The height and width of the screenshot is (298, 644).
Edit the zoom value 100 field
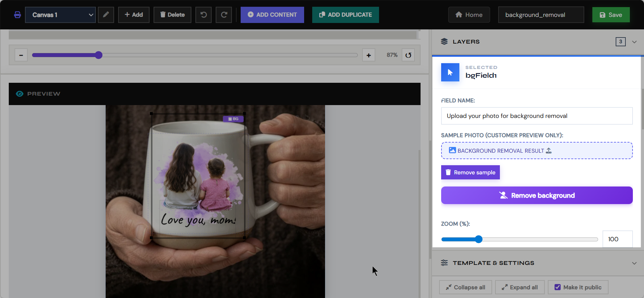[x=617, y=239]
